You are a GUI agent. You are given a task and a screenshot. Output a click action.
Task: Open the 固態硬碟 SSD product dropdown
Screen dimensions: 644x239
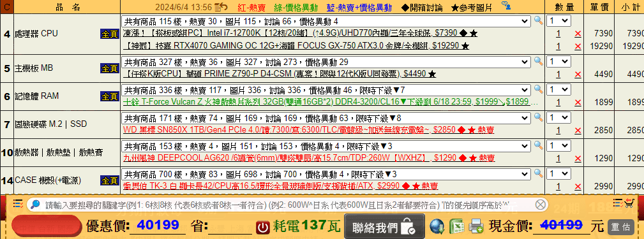pyautogui.click(x=326, y=118)
